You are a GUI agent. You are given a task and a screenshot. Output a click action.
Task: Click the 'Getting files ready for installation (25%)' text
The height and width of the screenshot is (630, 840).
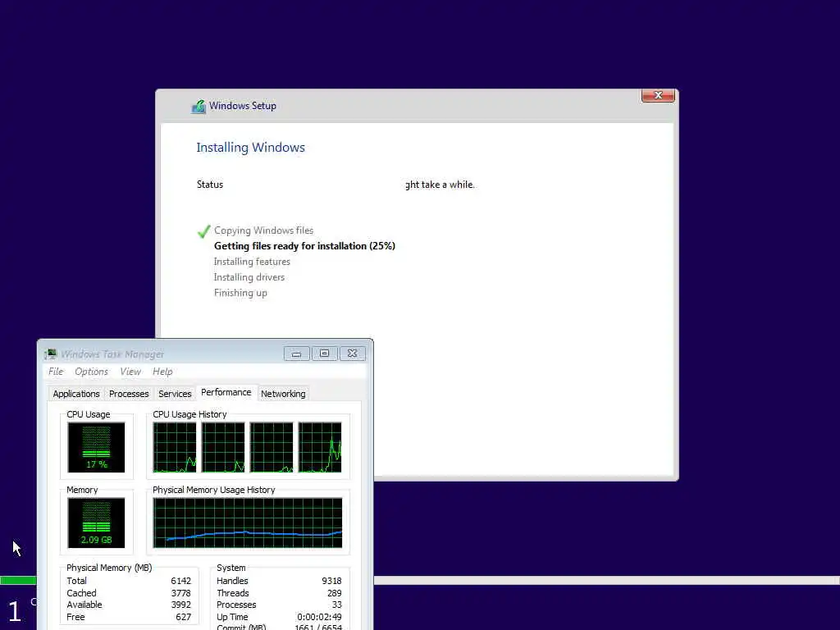point(304,246)
